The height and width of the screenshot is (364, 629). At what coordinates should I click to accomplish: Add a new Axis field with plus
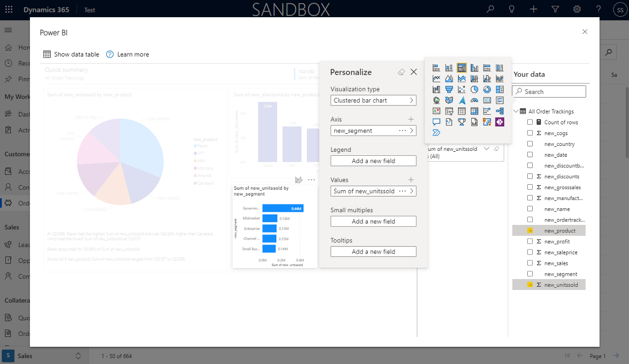click(x=411, y=119)
